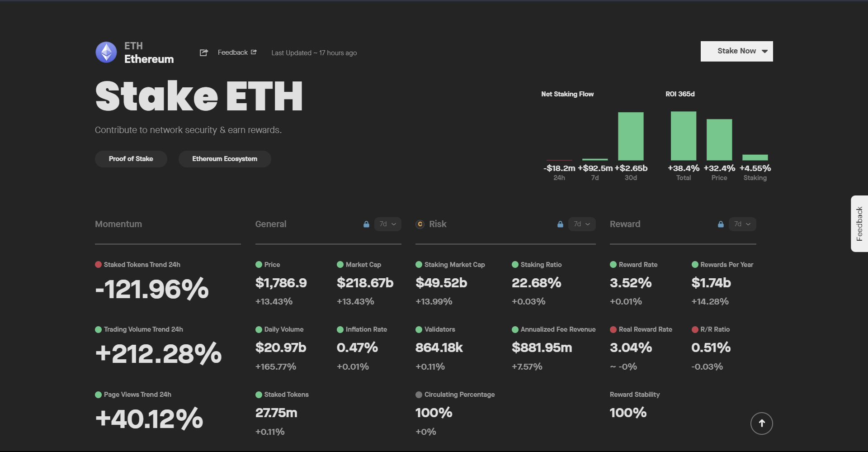Viewport: 868px width, 452px height.
Task: Click green dot beside Staking Market Cap
Action: tap(419, 265)
